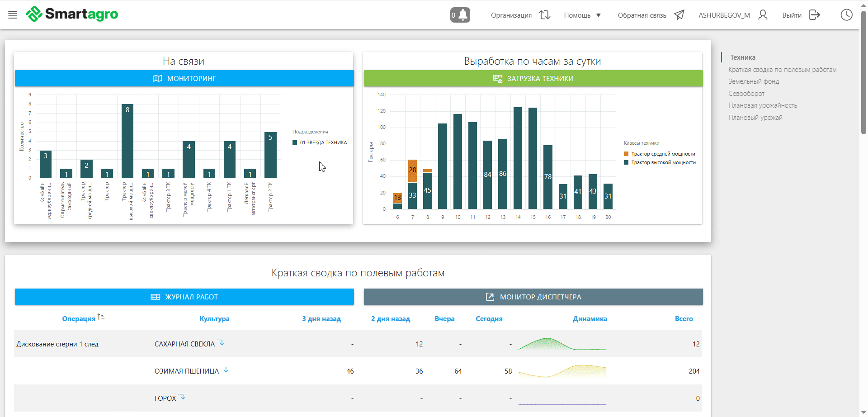Expand ОЗИМАЯ ПШЕНИЦА row arrow
This screenshot has height=417, width=868.
coord(225,370)
